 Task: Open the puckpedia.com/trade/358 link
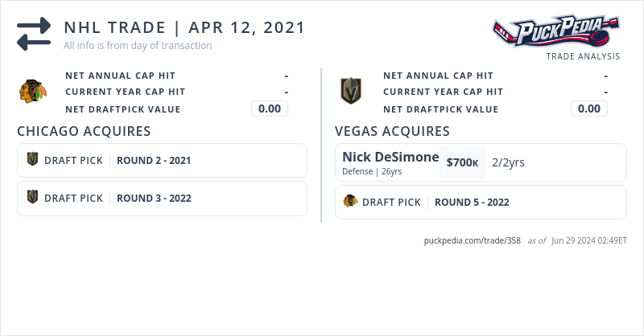click(x=473, y=240)
